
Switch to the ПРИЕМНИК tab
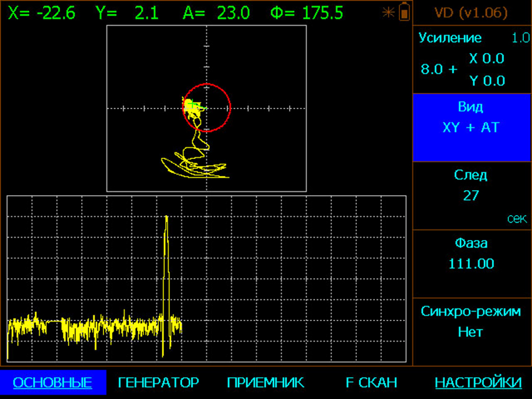coord(265,382)
